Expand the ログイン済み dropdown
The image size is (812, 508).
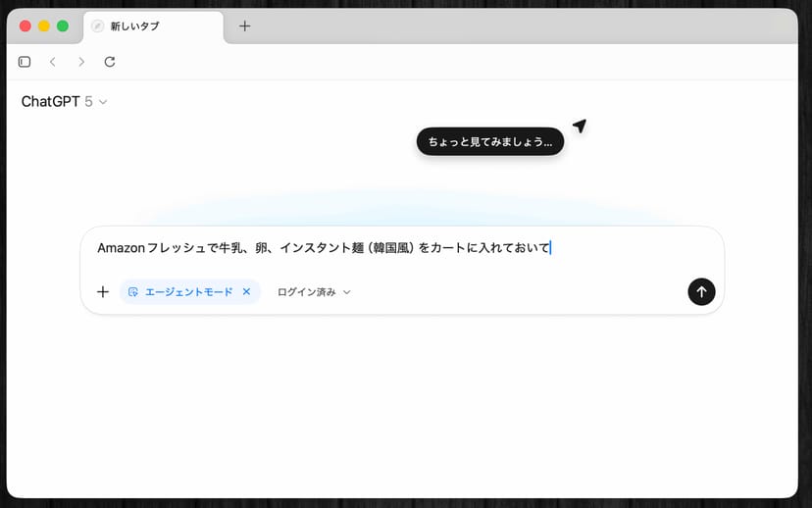click(x=314, y=292)
